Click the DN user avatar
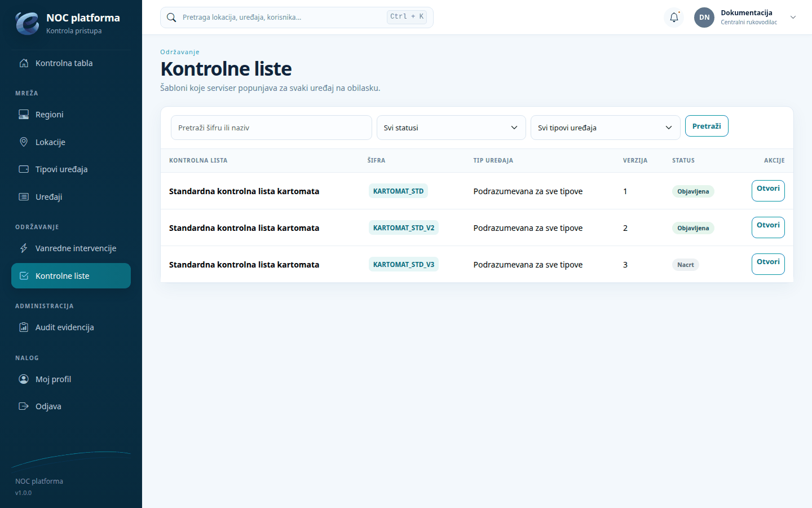This screenshot has height=508, width=812. point(704,17)
